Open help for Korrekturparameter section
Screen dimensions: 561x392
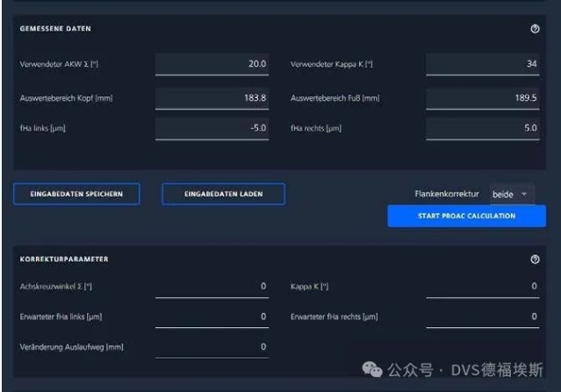tap(536, 260)
